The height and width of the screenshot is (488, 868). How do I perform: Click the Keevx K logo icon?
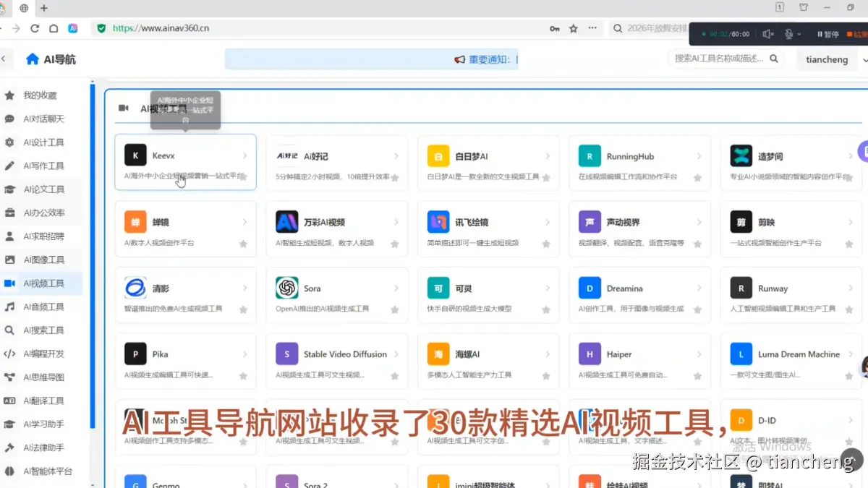(135, 155)
